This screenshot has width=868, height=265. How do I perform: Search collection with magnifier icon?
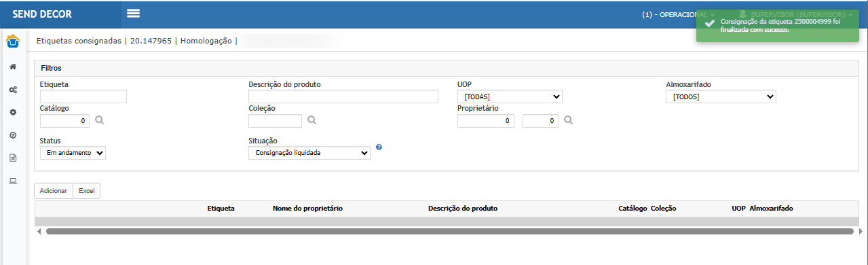312,120
